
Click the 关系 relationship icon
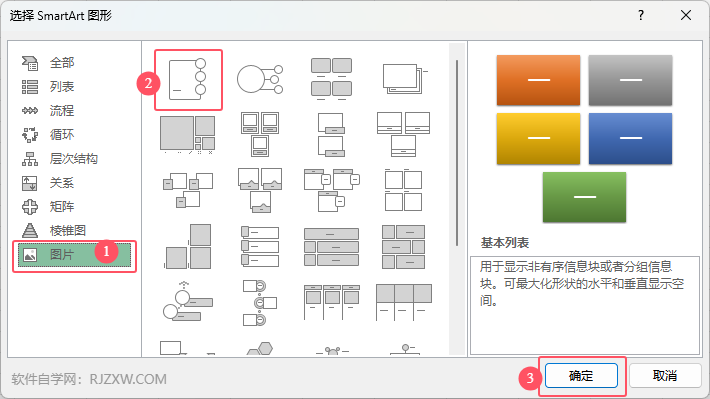(30, 183)
